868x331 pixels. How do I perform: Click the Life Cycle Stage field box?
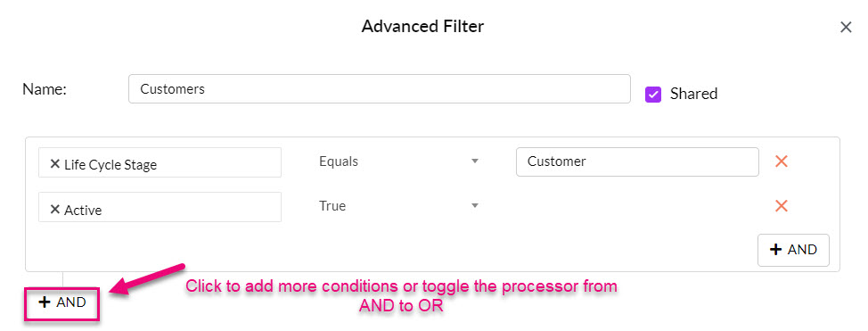pos(160,162)
